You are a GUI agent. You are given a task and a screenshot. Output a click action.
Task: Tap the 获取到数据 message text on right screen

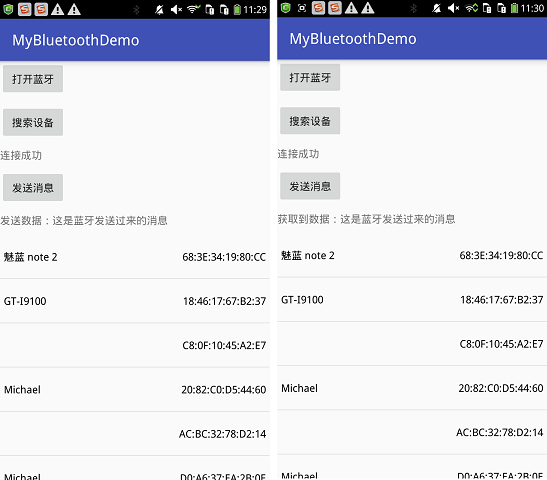click(x=366, y=219)
